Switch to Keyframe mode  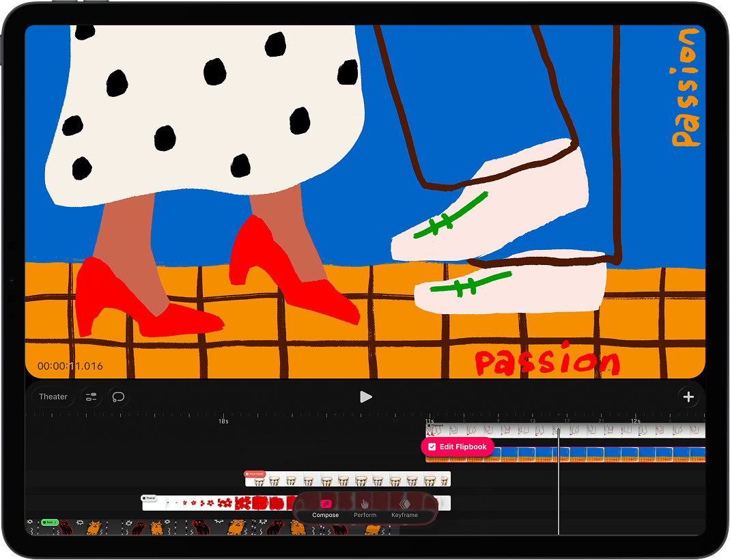pos(404,508)
